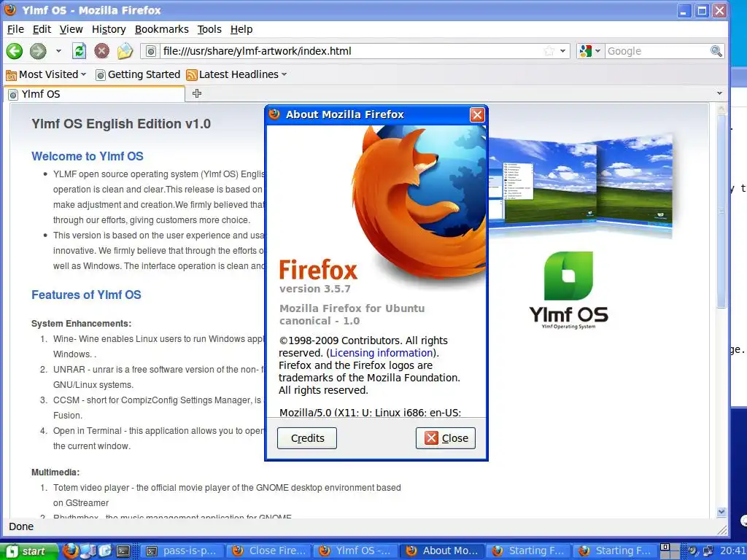Switch to the Ylmf OS taskbar window
The image size is (747, 560).
click(356, 551)
